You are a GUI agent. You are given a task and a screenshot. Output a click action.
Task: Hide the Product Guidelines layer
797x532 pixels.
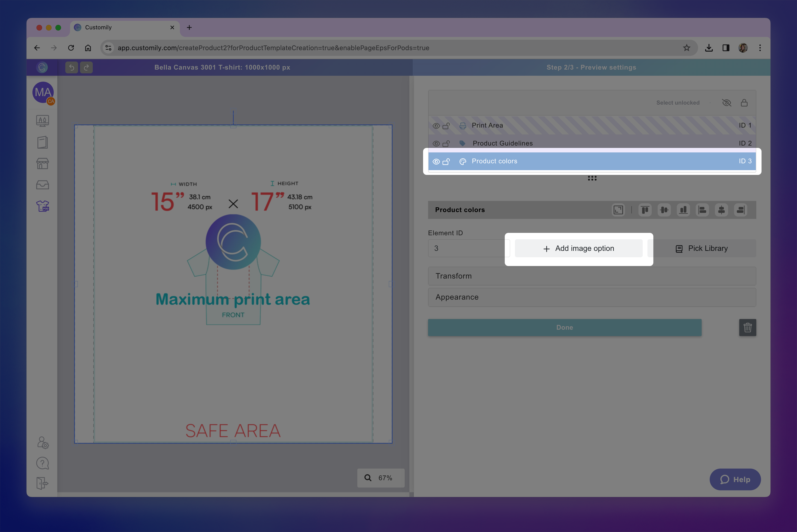(436, 143)
